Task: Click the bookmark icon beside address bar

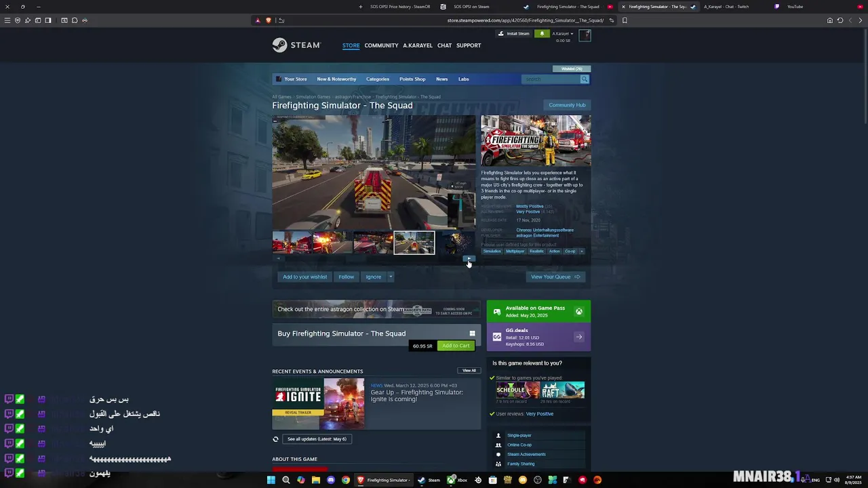Action: [x=625, y=20]
